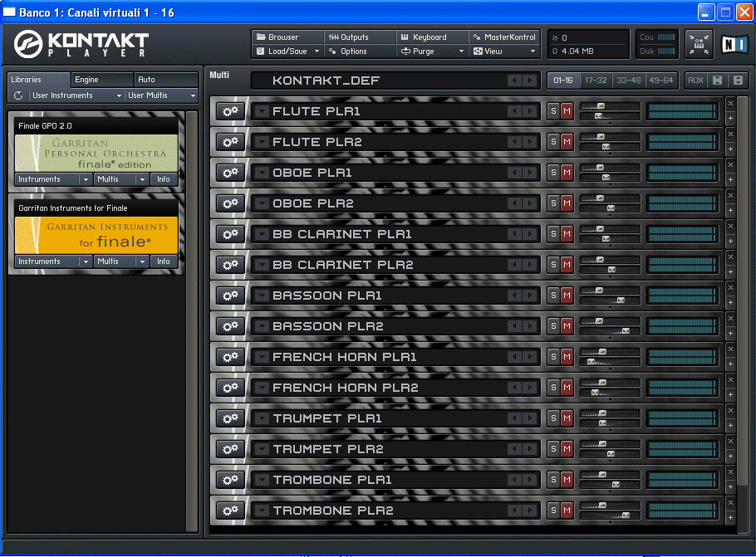Select next multi preset arrow for KONTAKT_DEF
This screenshot has height=557, width=756.
(x=529, y=81)
